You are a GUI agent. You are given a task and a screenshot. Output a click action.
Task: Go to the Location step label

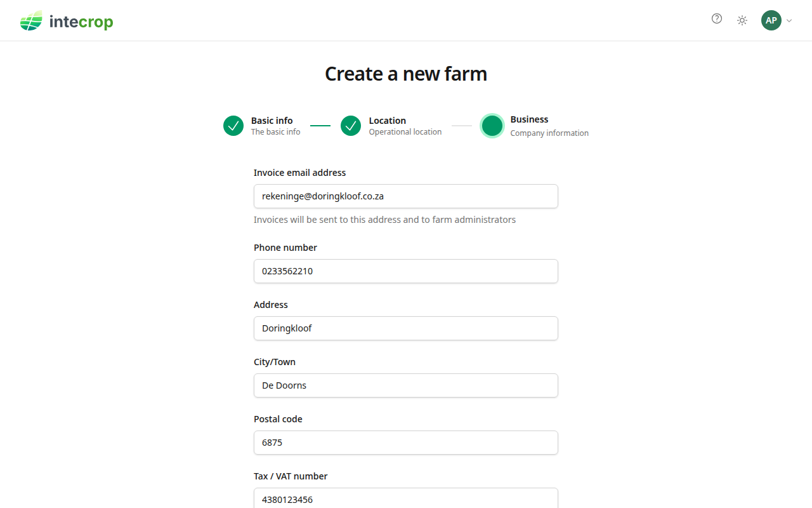tap(388, 121)
